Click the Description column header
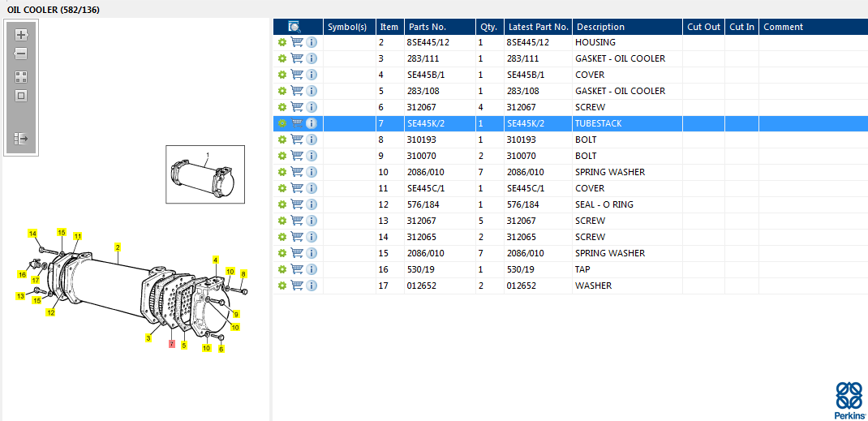Screen dimensions: 868x421 point(627,27)
